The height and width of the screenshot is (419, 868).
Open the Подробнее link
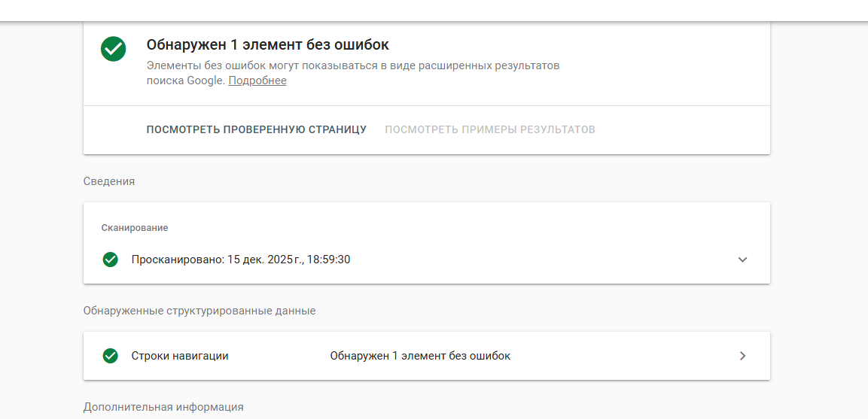pos(257,80)
